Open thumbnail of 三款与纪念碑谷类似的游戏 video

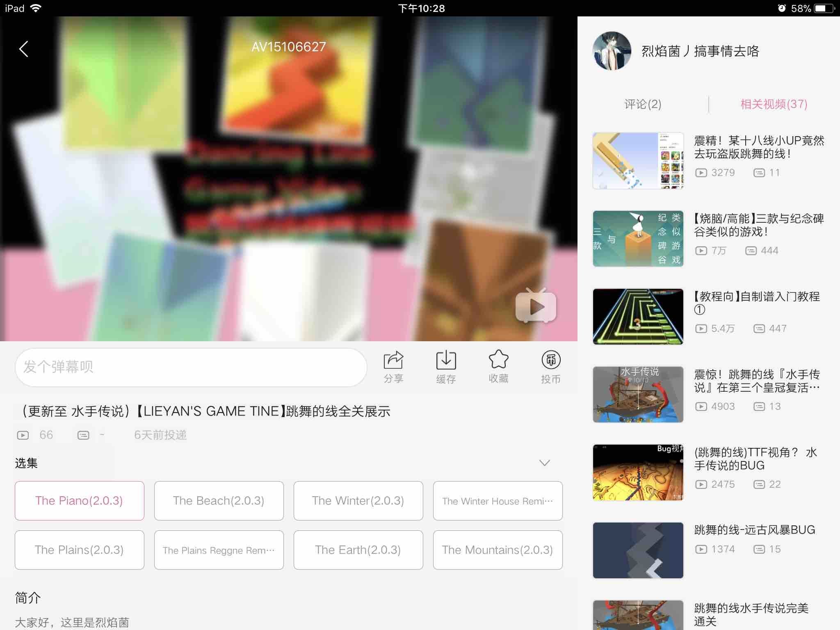[638, 238]
